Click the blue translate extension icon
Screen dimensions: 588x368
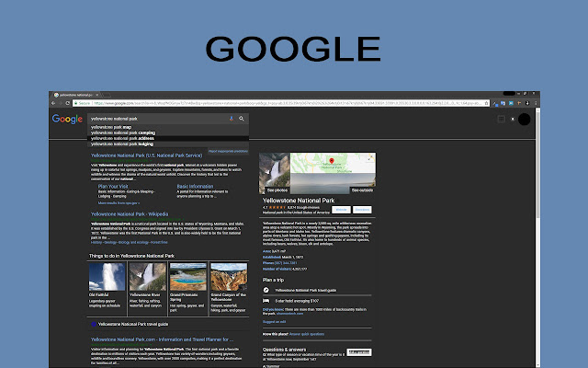503,103
